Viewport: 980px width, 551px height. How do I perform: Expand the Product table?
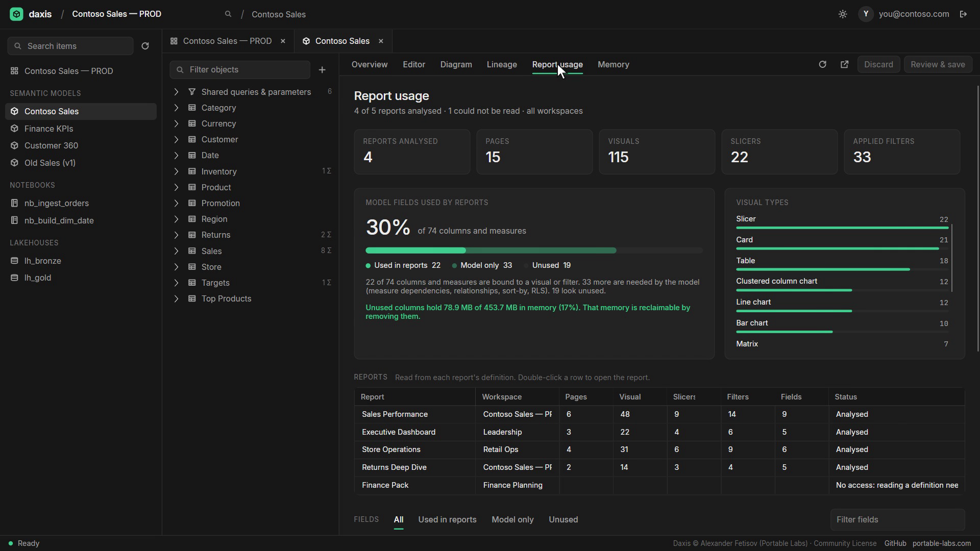click(176, 187)
